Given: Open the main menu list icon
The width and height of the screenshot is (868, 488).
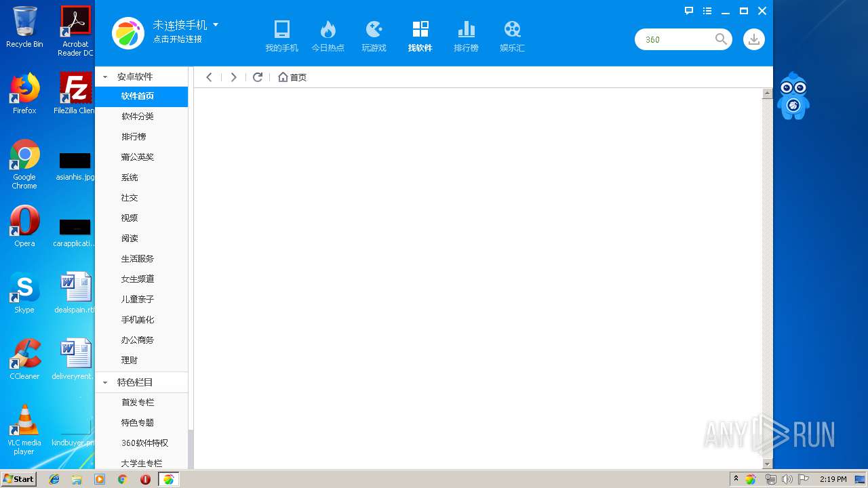Looking at the screenshot, I should pyautogui.click(x=707, y=11).
